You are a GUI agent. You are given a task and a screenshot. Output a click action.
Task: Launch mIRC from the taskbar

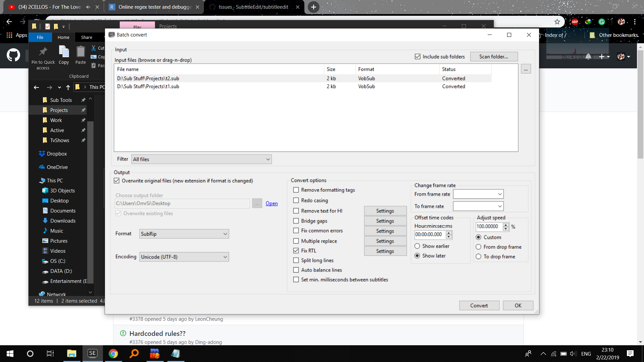click(x=155, y=353)
